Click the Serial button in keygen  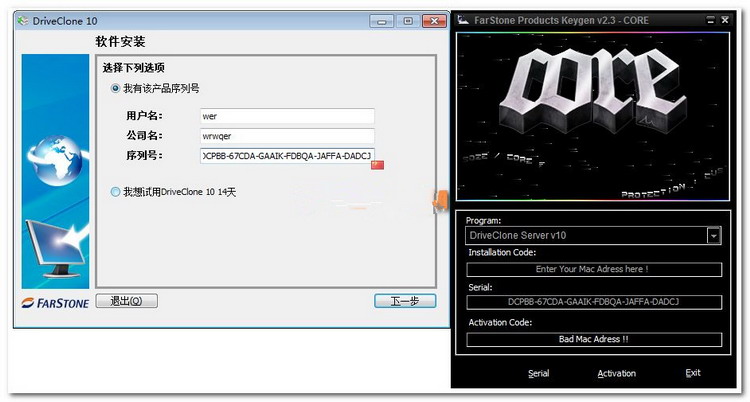pos(539,373)
